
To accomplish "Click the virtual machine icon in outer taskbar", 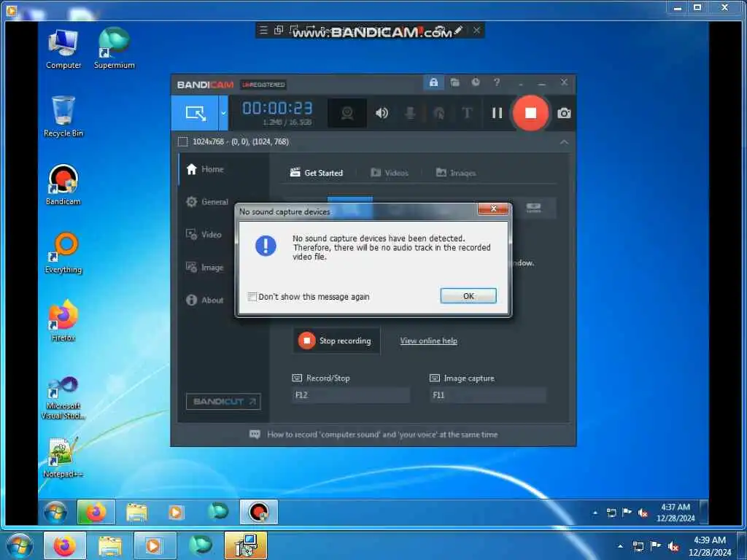I will click(x=247, y=545).
